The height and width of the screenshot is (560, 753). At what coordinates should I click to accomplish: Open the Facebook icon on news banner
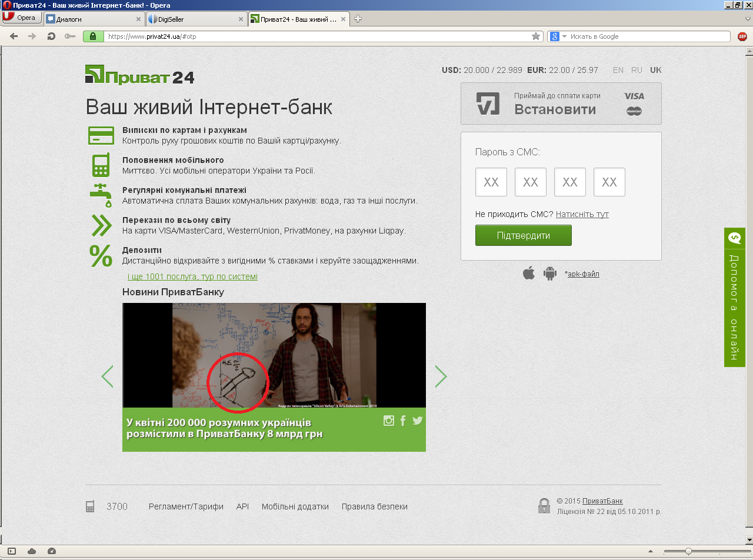pyautogui.click(x=403, y=421)
